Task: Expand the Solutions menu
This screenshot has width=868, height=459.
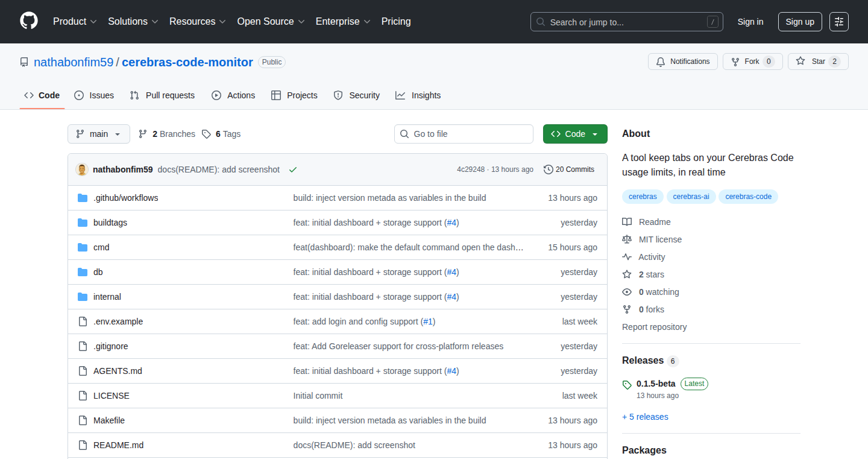Action: coord(133,22)
